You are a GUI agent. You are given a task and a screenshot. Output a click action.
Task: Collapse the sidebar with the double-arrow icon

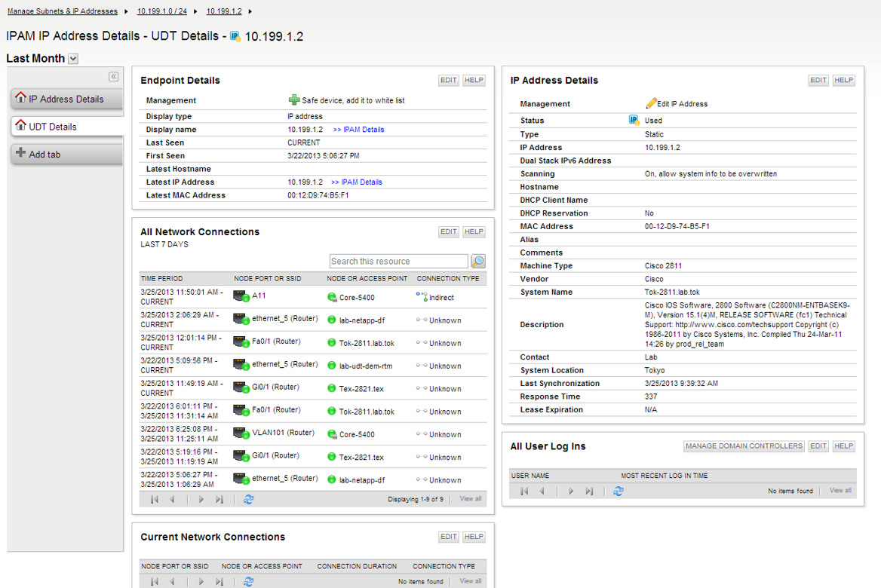(113, 76)
